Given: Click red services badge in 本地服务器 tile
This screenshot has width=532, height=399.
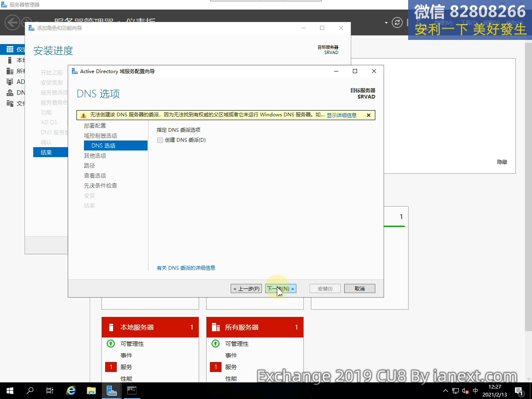Looking at the screenshot, I should [111, 367].
